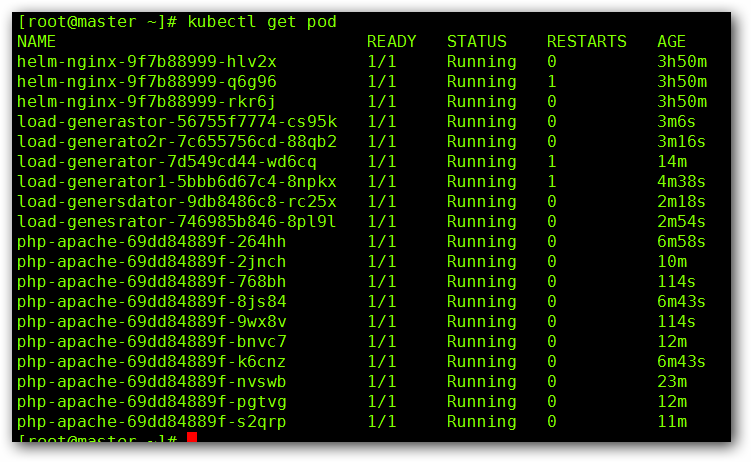
Task: Click pod name helm-nginx-9f7b88999-rkr6j
Action: tap(147, 102)
